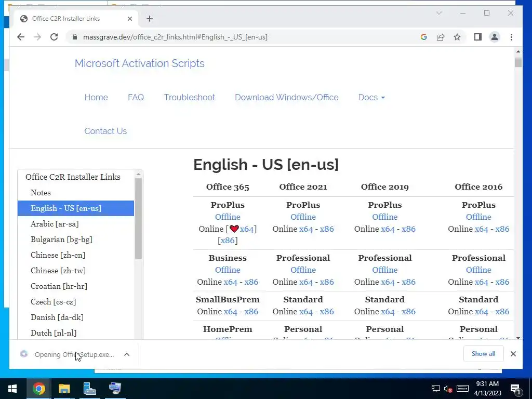Open Microsoft Activation Scripts home title
Viewport: 532px width, 399px height.
pos(139,63)
